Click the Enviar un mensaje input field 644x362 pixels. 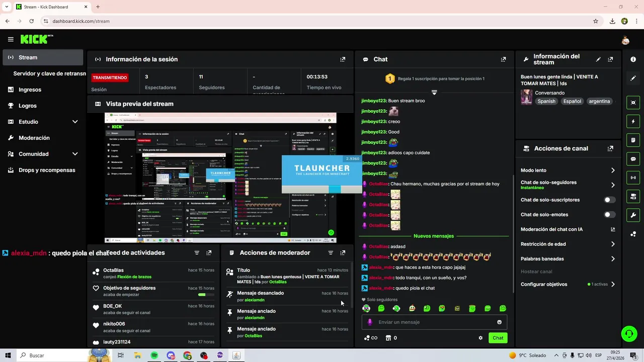[x=434, y=322]
